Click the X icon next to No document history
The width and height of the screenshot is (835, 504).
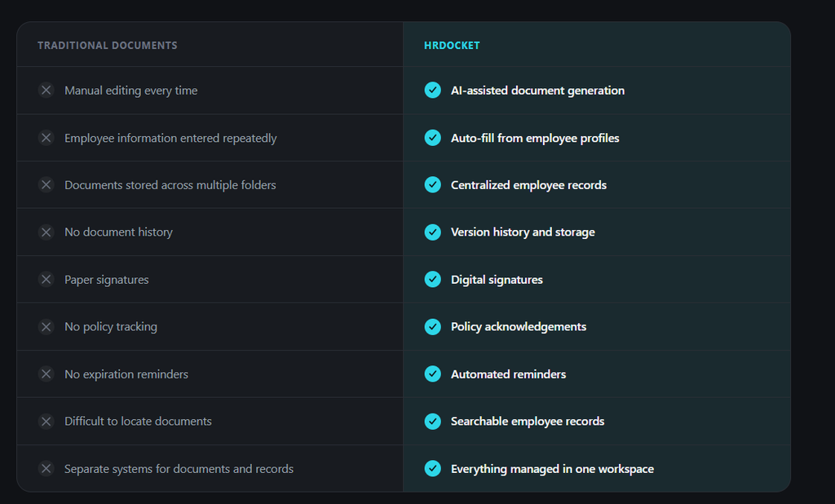coord(46,232)
